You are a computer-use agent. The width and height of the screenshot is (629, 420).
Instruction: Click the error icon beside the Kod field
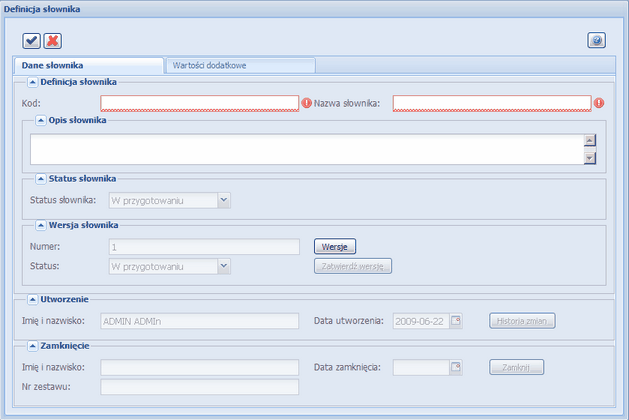pyautogui.click(x=307, y=102)
